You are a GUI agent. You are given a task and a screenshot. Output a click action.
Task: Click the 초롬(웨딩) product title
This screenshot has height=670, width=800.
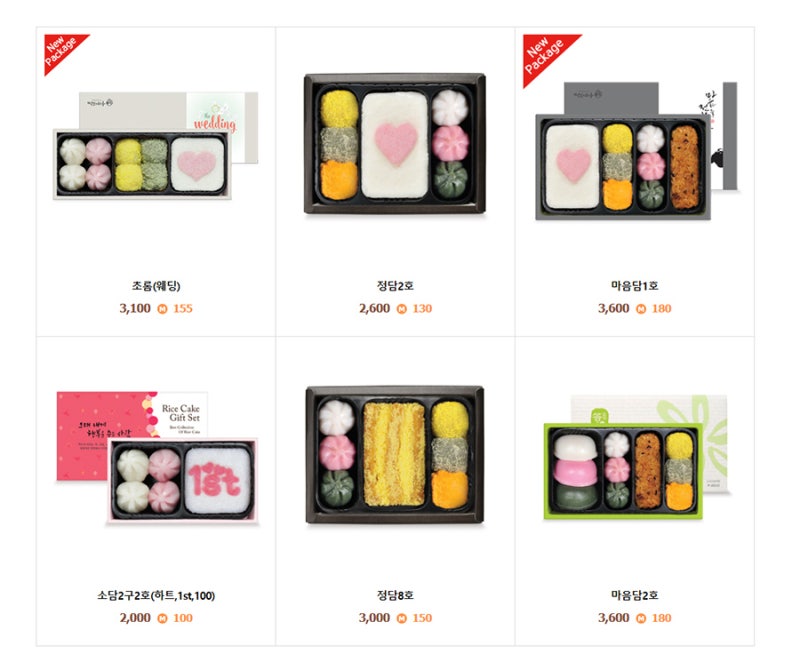[x=156, y=286]
